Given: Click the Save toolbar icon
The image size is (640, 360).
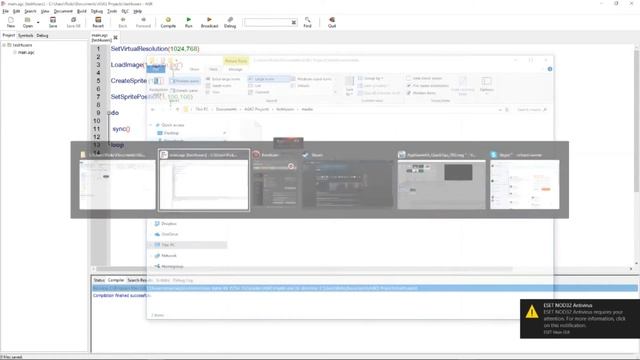Looking at the screenshot, I should click(53, 22).
